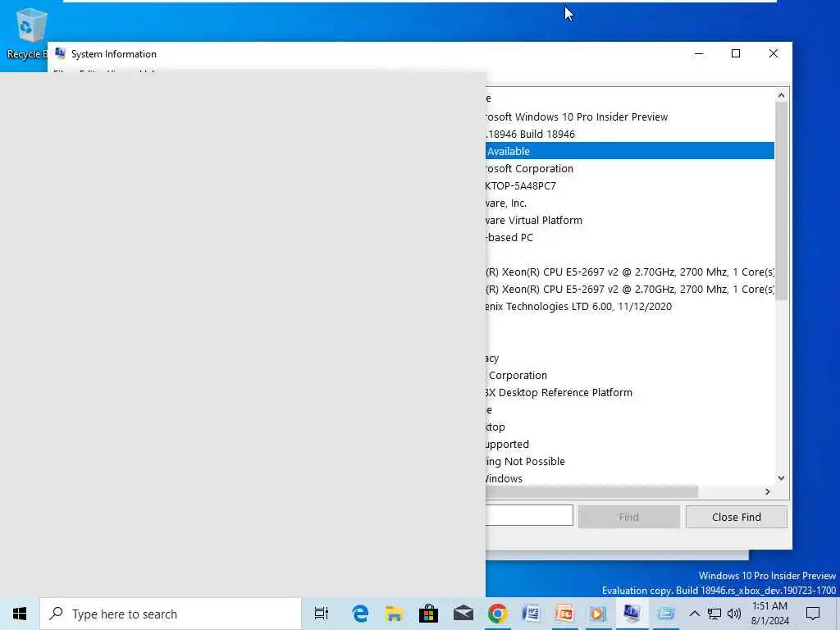
Task: Select the 'Windows 10 Pro Insider Preview' row
Action: 630,116
